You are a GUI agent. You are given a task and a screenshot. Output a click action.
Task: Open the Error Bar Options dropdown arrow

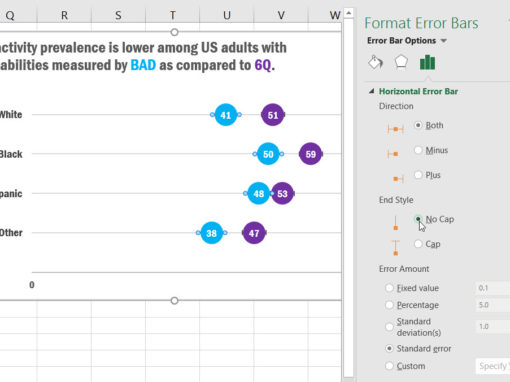[444, 41]
